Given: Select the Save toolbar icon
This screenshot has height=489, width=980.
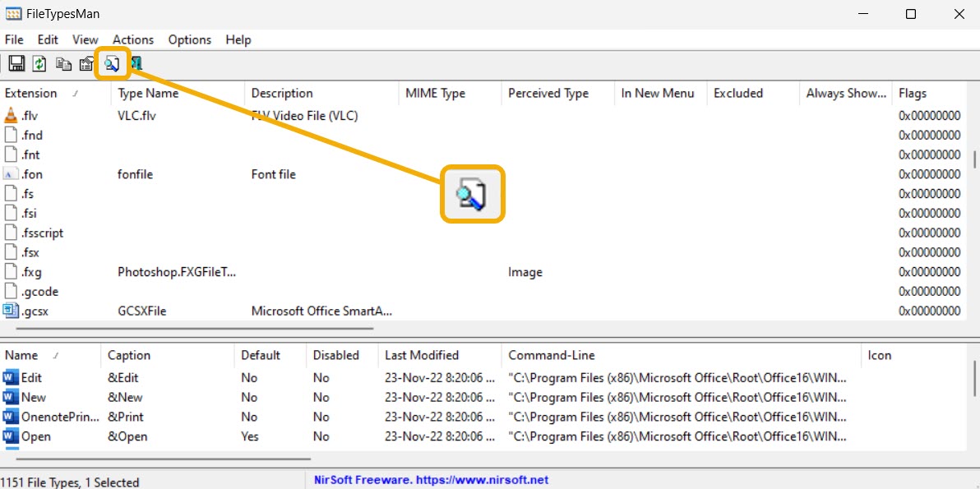Looking at the screenshot, I should [x=17, y=63].
